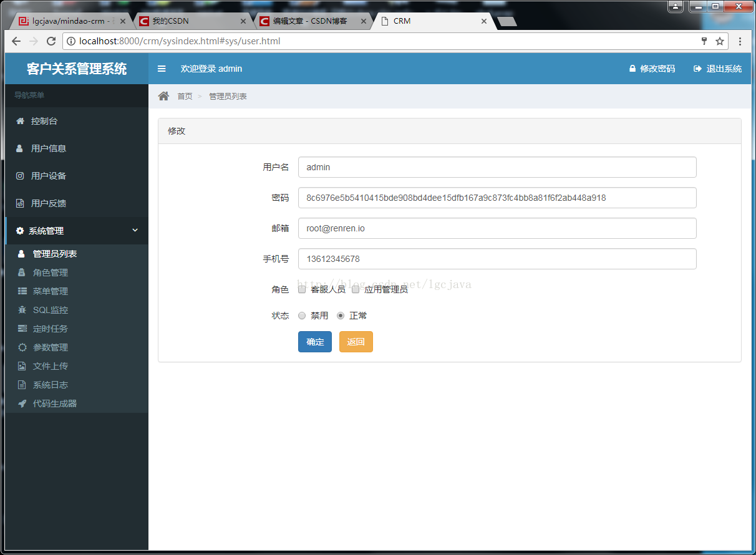Select the 禁用 status radio button

click(x=302, y=316)
